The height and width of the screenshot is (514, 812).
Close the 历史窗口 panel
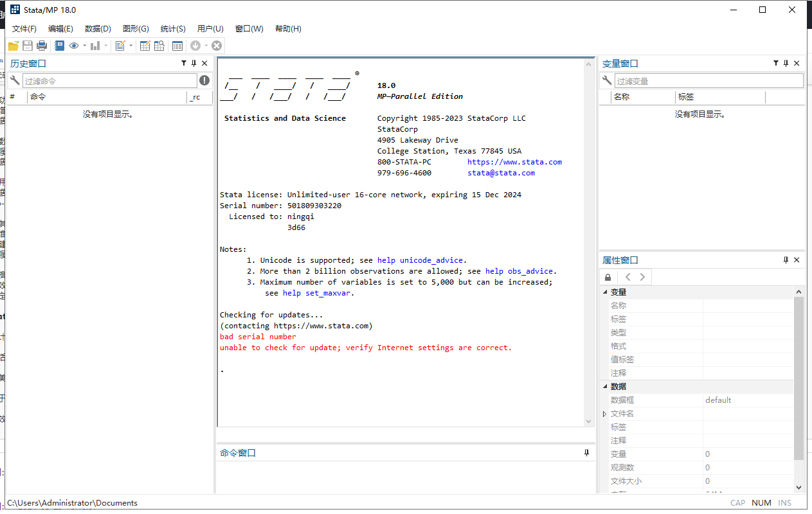tap(204, 63)
